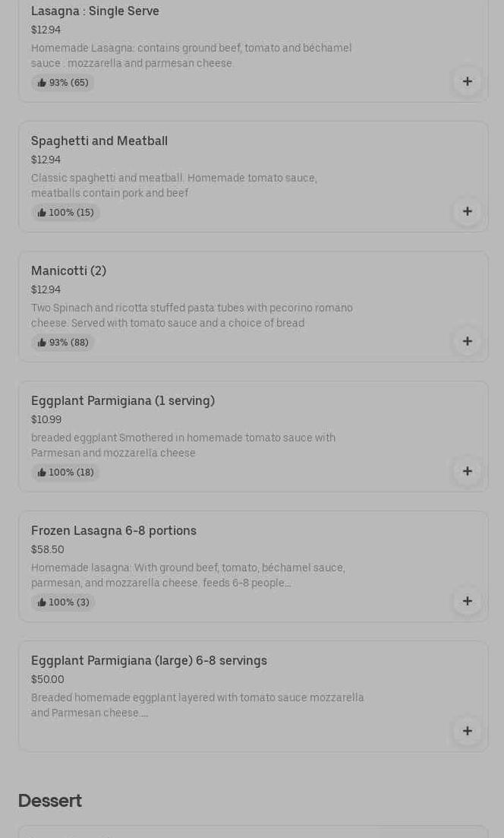Add Frozen Lasagna 6-8 portions via plus icon
This screenshot has width=504, height=838.
tap(467, 601)
